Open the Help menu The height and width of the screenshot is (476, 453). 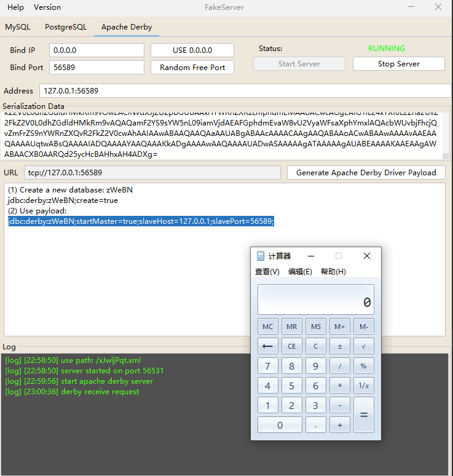click(x=15, y=7)
